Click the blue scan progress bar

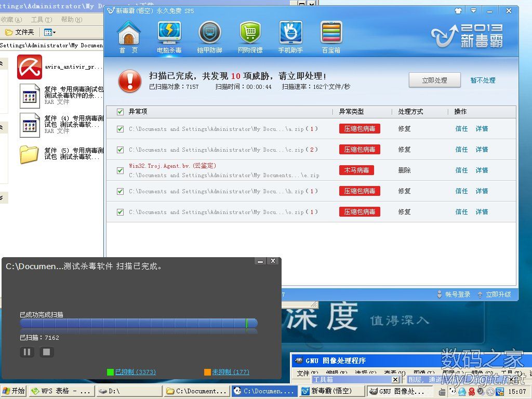click(x=138, y=323)
